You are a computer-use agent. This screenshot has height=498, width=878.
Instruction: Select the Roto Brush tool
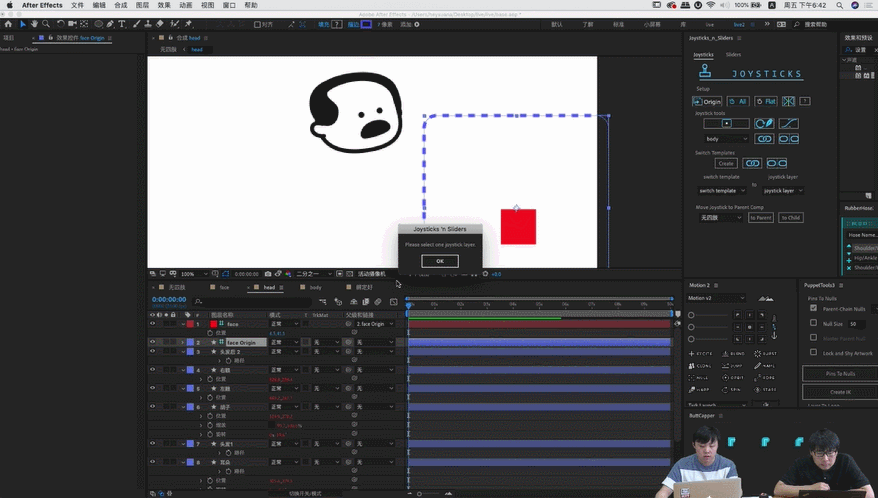coord(174,24)
